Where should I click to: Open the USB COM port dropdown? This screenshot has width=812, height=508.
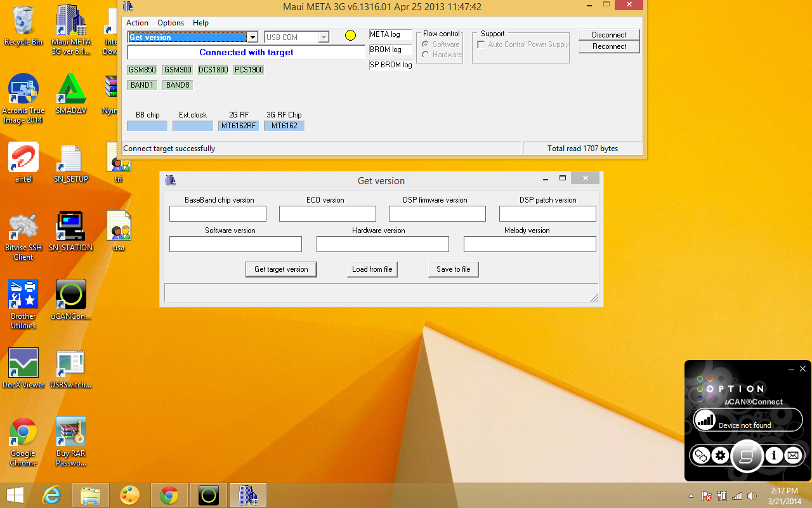point(324,37)
